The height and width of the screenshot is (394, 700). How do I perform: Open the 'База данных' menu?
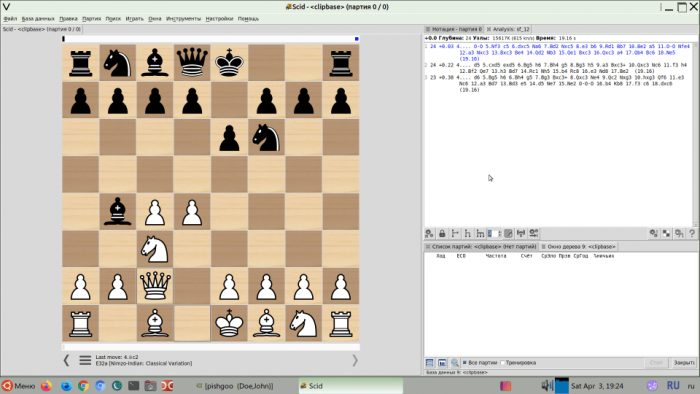pyautogui.click(x=38, y=19)
